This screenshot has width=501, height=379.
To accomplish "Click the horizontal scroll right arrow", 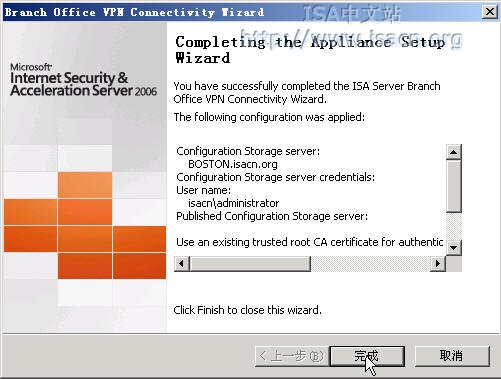I will [438, 264].
